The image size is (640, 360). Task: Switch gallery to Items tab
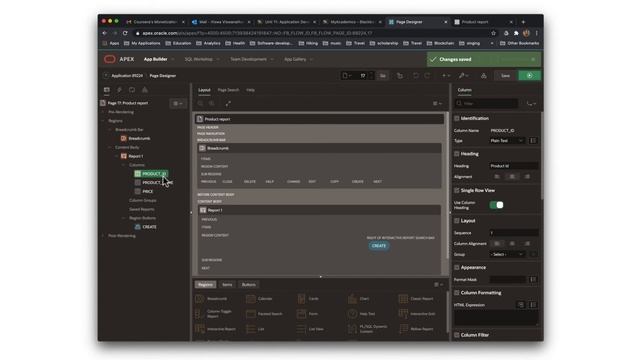click(227, 284)
